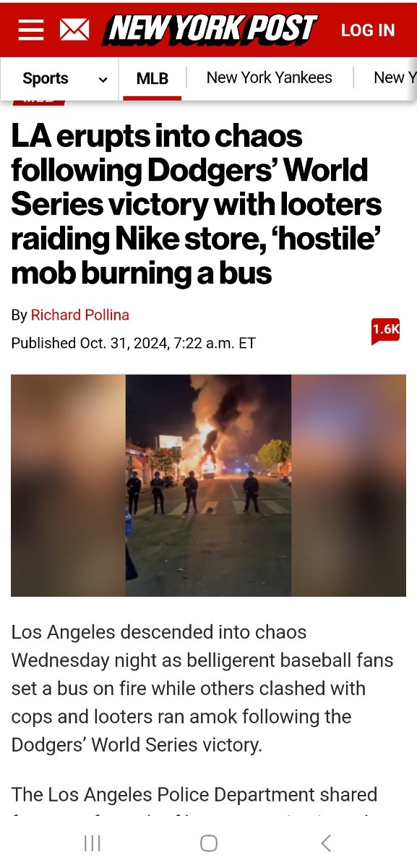Open the partially visible New Y tab

tap(394, 77)
